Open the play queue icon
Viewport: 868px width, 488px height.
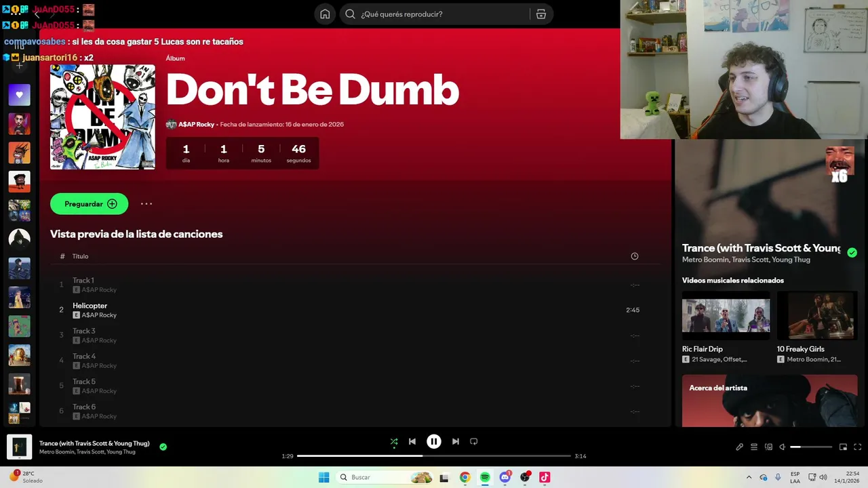[x=754, y=447]
